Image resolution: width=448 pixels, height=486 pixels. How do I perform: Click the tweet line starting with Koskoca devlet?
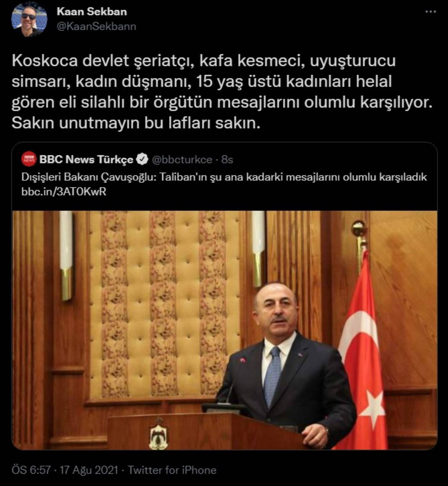coord(203,62)
